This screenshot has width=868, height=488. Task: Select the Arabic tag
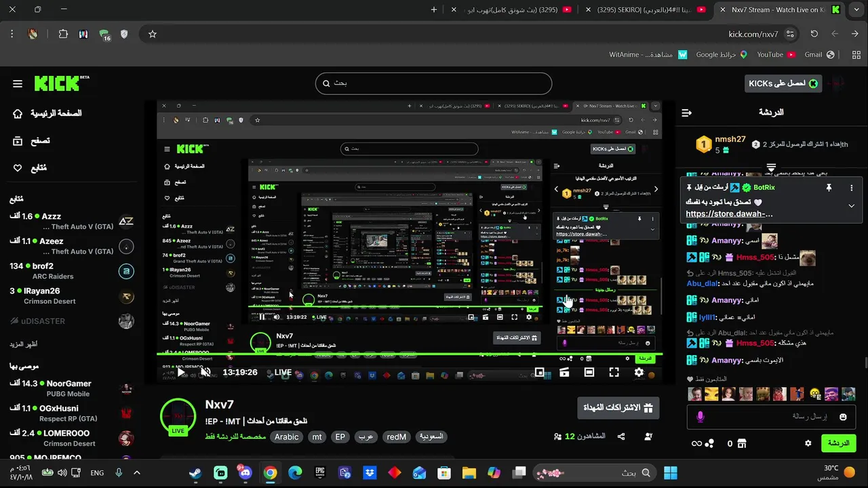[286, 437]
